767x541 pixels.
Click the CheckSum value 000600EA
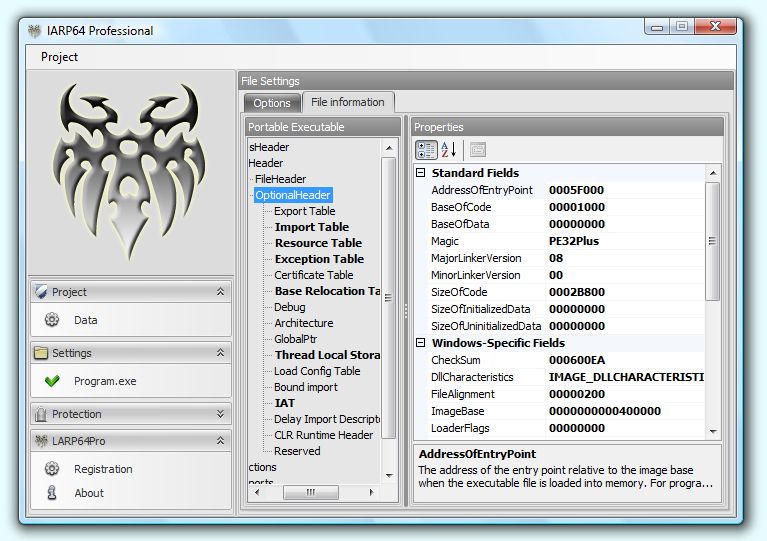pos(577,360)
